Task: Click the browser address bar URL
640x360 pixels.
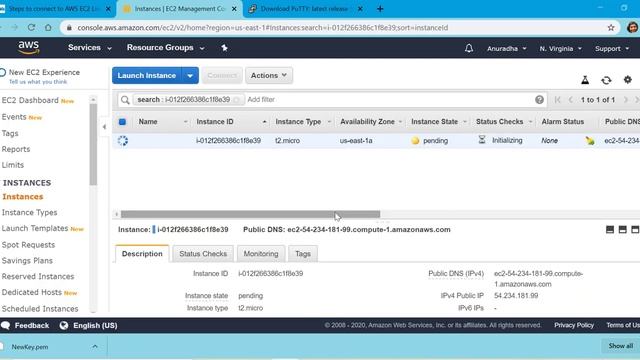Action: click(x=263, y=28)
